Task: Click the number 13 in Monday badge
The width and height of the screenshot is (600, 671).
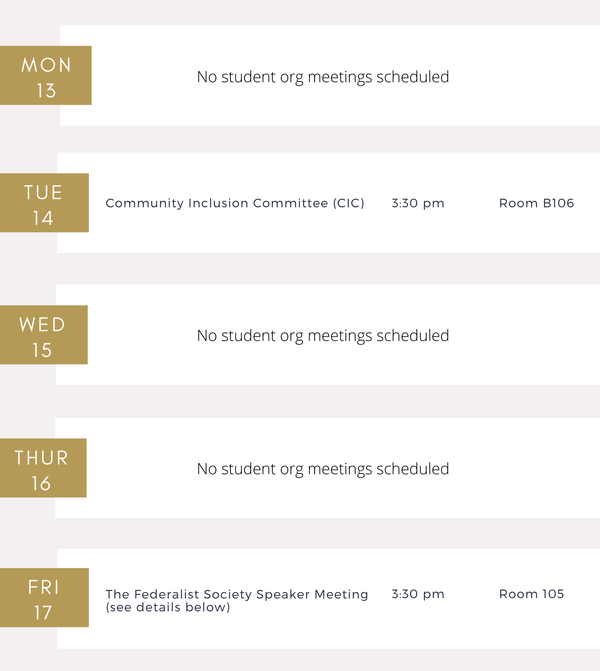Action: (x=46, y=91)
